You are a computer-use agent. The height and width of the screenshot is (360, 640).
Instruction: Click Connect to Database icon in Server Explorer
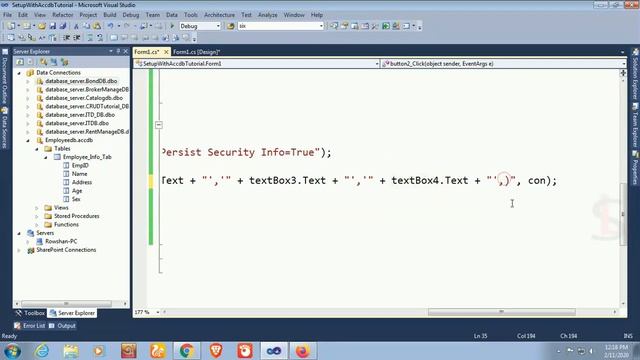[43, 62]
